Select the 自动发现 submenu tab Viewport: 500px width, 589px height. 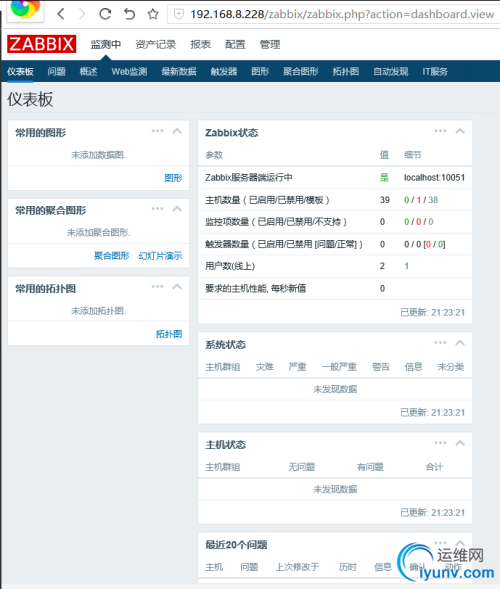click(391, 71)
